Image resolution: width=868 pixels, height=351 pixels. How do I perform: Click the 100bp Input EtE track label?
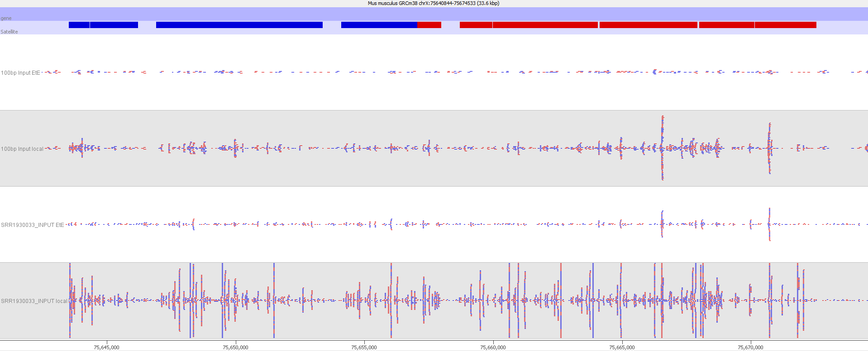(x=20, y=73)
